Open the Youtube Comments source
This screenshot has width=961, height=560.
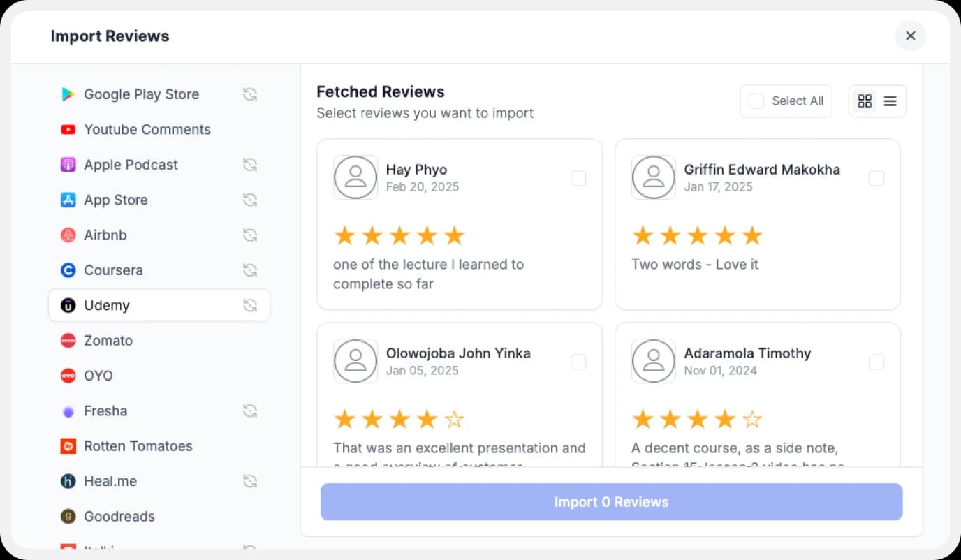click(x=147, y=130)
